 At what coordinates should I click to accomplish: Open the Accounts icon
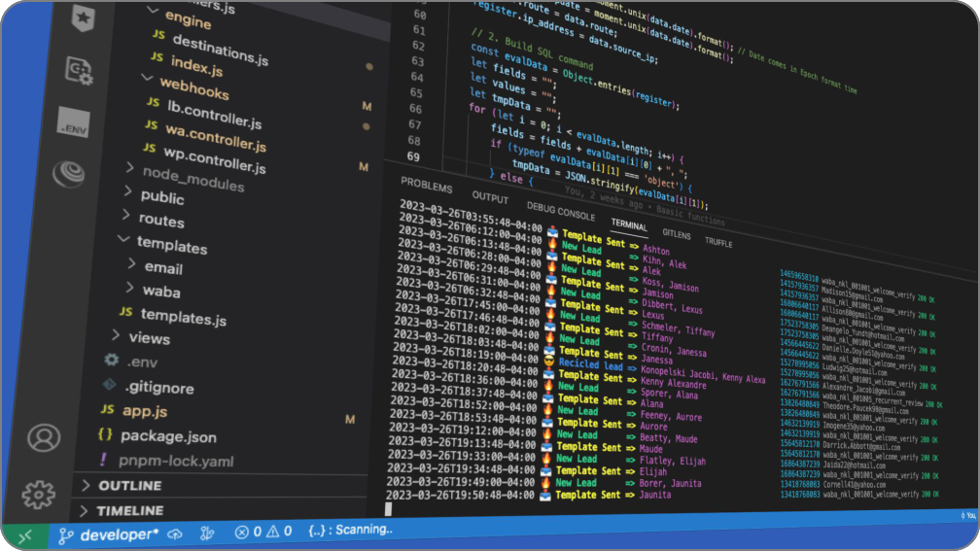pos(44,438)
